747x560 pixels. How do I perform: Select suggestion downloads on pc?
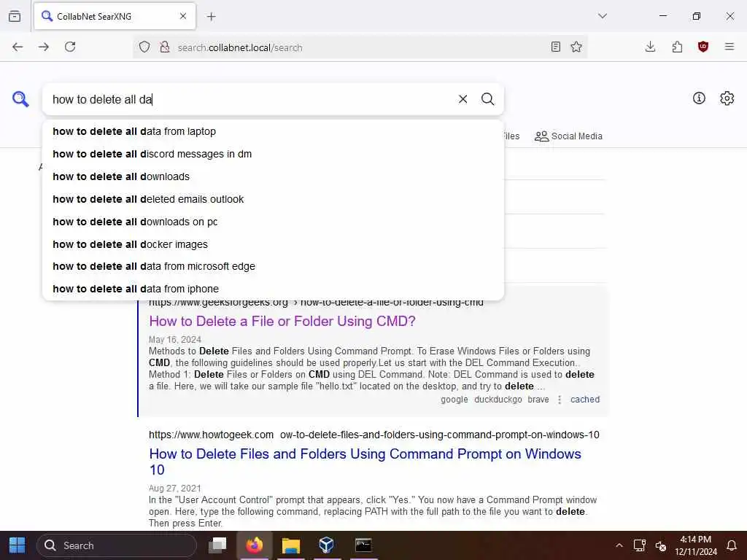pyautogui.click(x=273, y=222)
